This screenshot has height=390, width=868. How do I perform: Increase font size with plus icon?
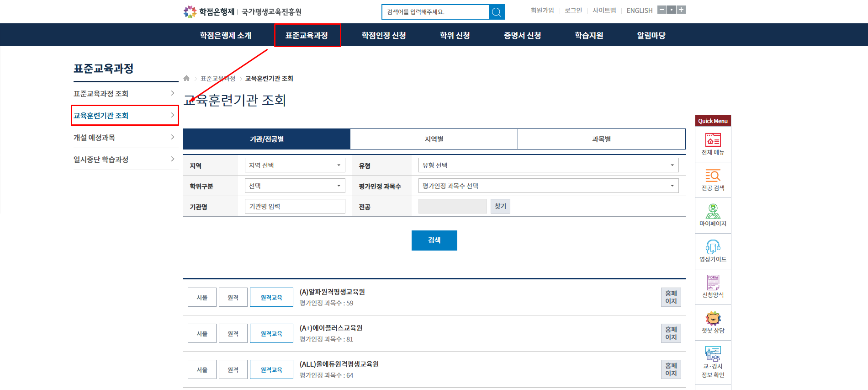tap(681, 10)
